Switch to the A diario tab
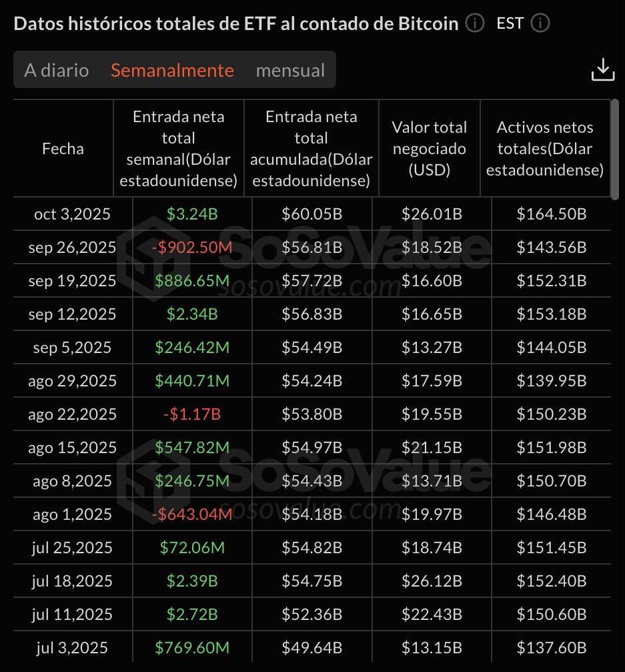The height and width of the screenshot is (672, 625). tap(57, 70)
